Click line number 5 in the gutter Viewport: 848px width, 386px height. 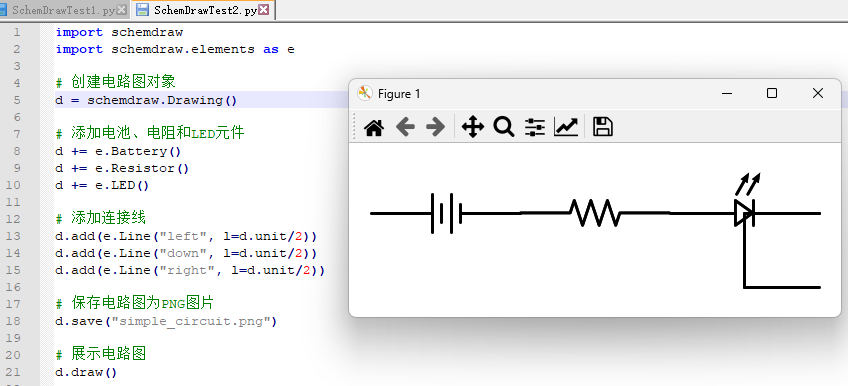tap(16, 100)
